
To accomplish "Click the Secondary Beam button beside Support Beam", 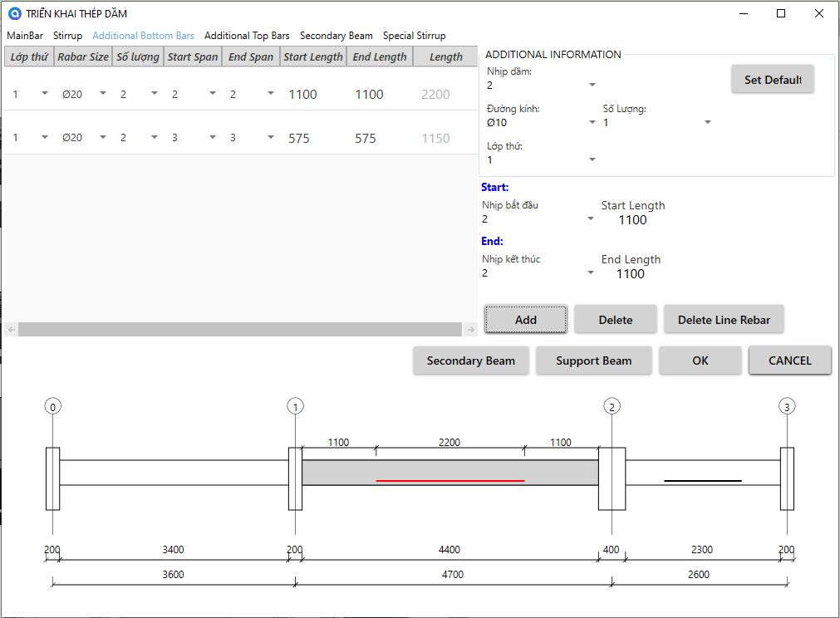I will [471, 360].
